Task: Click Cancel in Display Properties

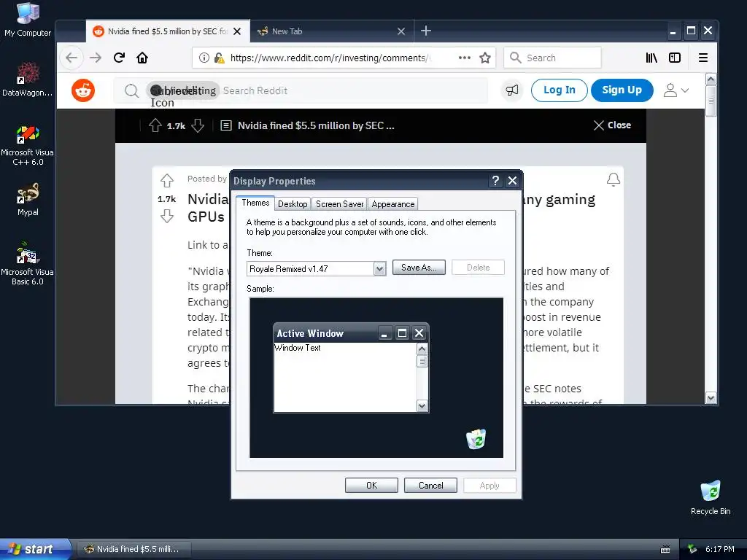Action: [x=430, y=485]
